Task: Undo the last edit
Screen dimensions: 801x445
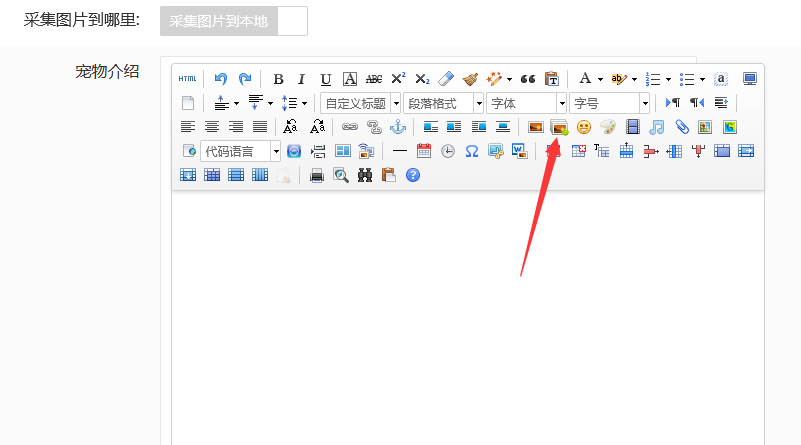Action: pyautogui.click(x=221, y=79)
